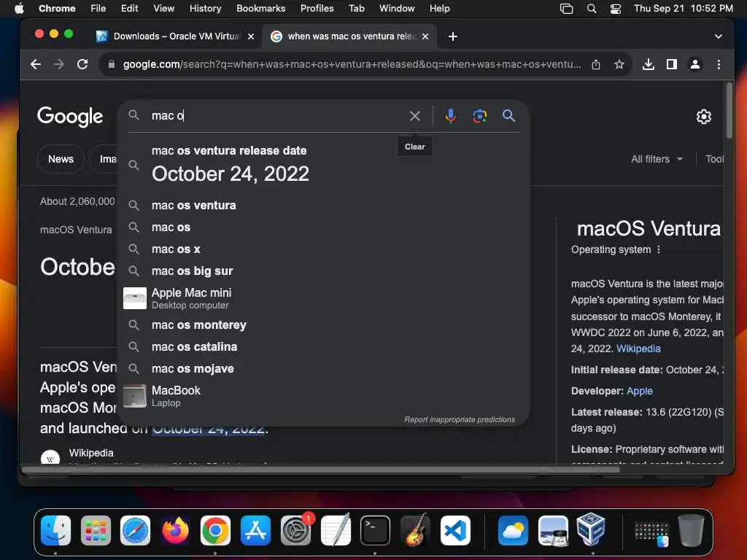Clear the Google search box text
The width and height of the screenshot is (747, 560).
(414, 116)
